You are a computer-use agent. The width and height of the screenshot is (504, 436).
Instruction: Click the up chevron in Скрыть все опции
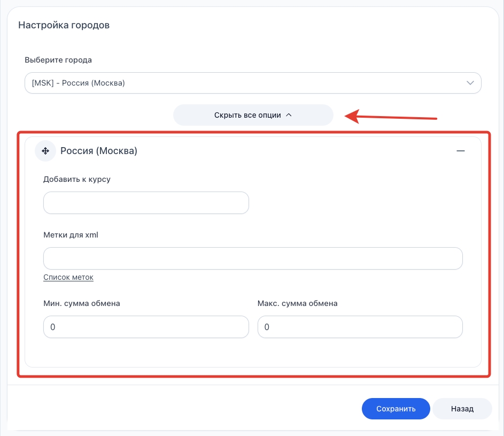point(289,115)
